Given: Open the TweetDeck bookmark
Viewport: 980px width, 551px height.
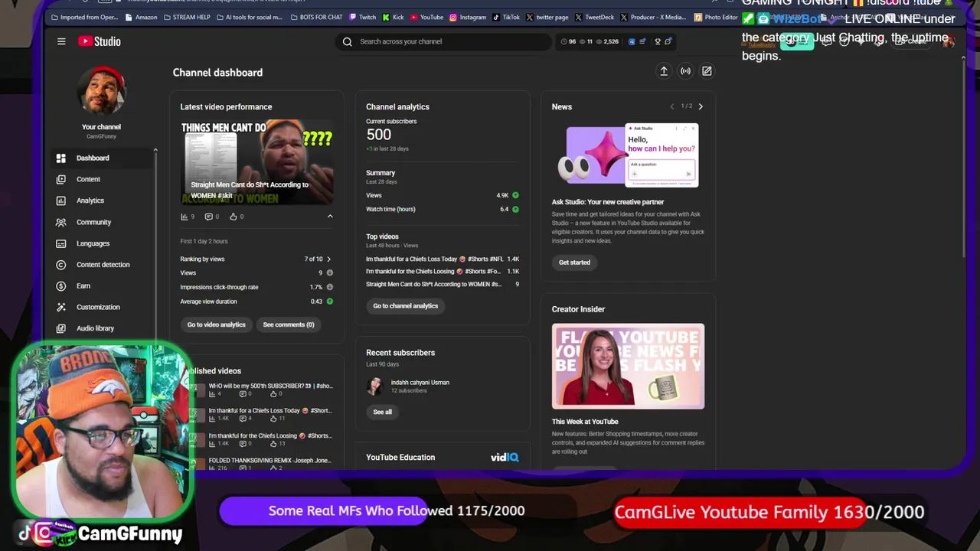Looking at the screenshot, I should [x=594, y=17].
